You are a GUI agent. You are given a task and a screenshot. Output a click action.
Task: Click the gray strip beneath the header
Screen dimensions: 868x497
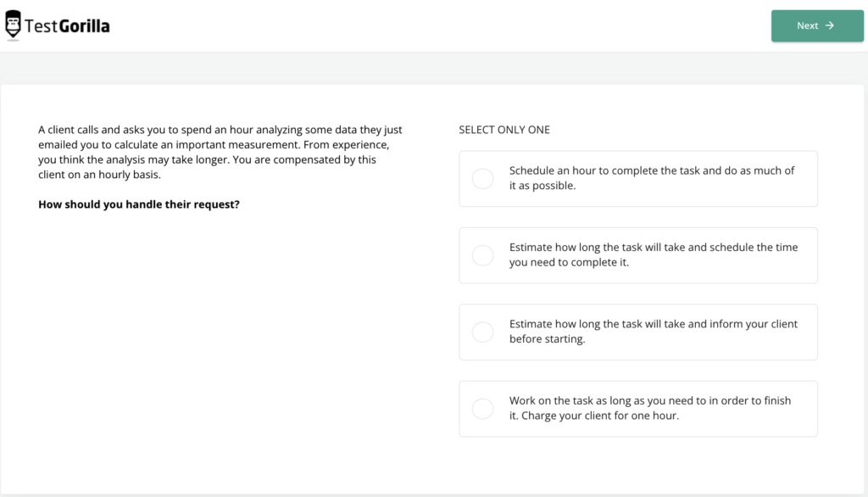424,68
